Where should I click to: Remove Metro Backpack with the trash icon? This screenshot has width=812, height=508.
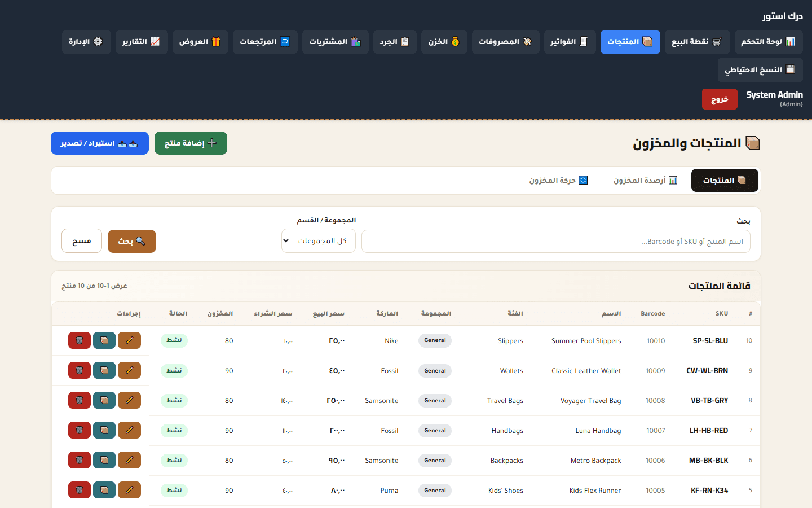click(x=80, y=460)
